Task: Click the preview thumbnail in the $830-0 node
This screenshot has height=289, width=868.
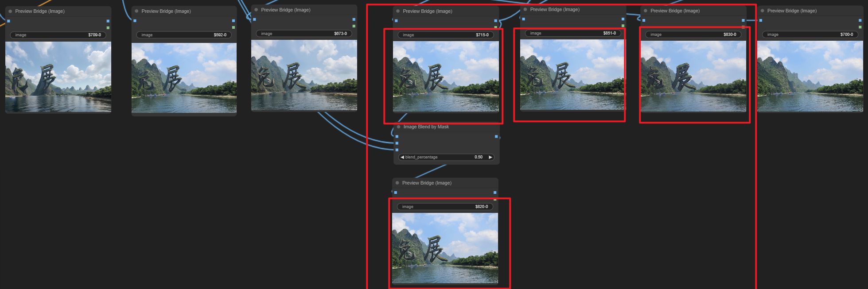Action: tap(693, 76)
